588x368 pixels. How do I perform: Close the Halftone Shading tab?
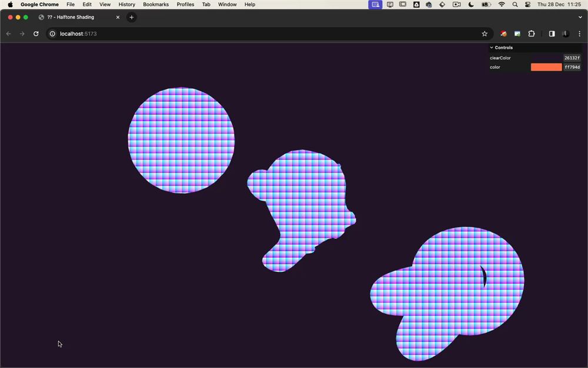118,17
